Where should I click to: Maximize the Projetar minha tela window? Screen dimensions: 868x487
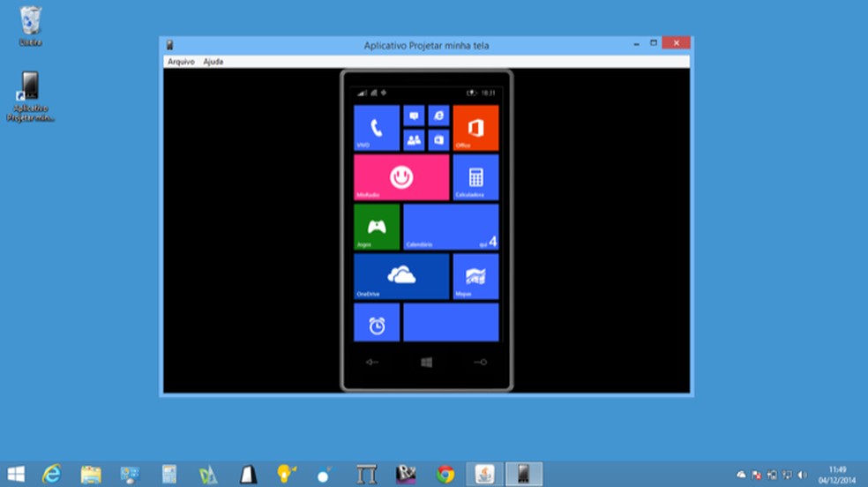tap(654, 43)
